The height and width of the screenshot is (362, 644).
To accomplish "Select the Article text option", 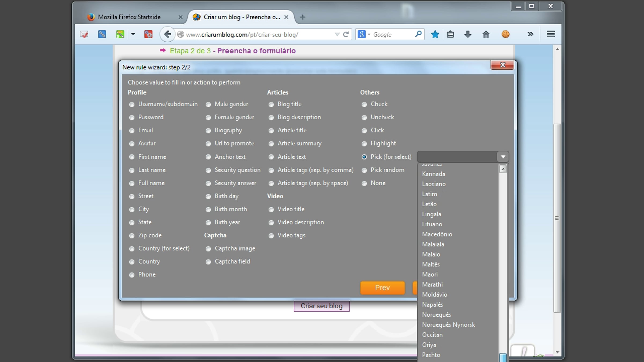I will pos(271,157).
